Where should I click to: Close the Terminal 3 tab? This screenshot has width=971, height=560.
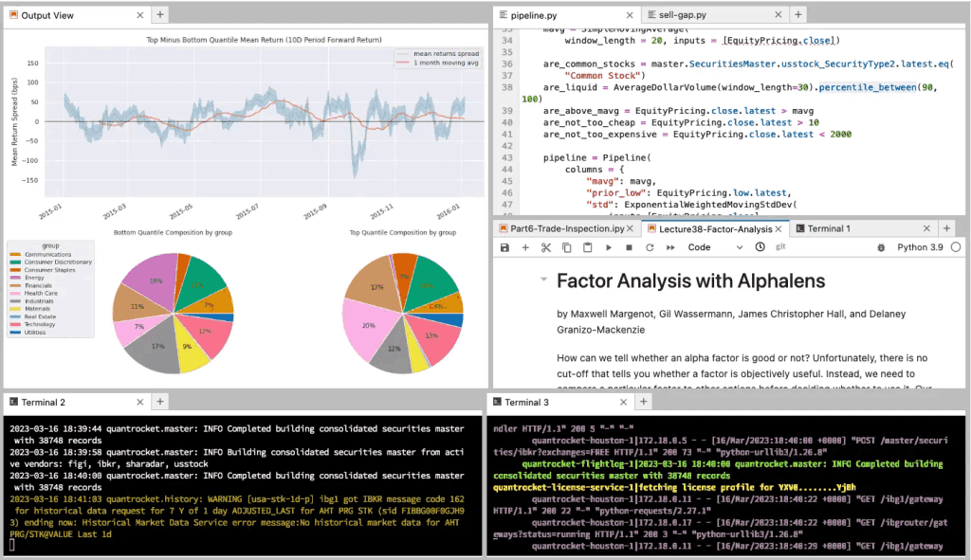click(x=624, y=402)
